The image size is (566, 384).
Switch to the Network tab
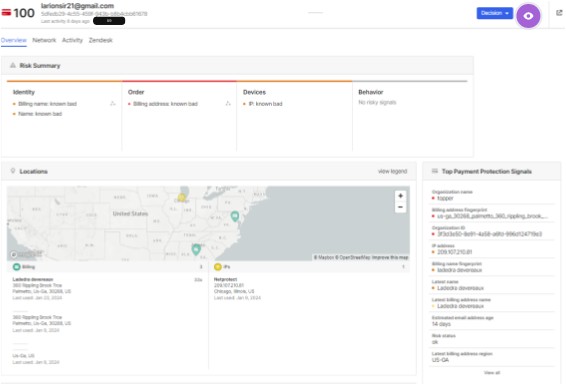44,40
